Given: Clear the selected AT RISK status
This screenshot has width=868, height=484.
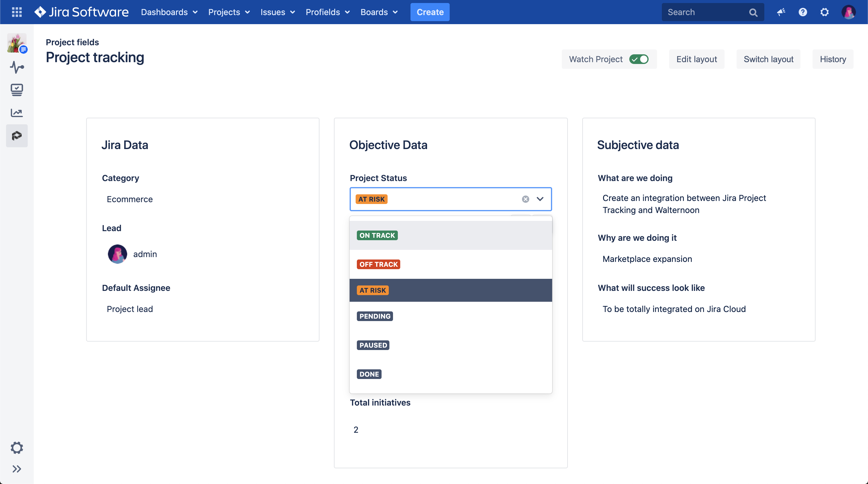Looking at the screenshot, I should 525,199.
